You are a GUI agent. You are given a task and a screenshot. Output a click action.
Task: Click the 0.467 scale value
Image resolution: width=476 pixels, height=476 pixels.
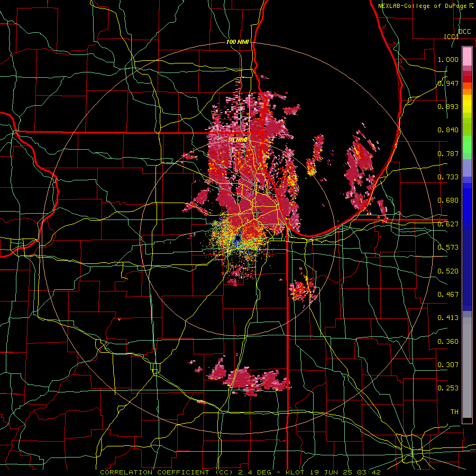pyautogui.click(x=448, y=295)
